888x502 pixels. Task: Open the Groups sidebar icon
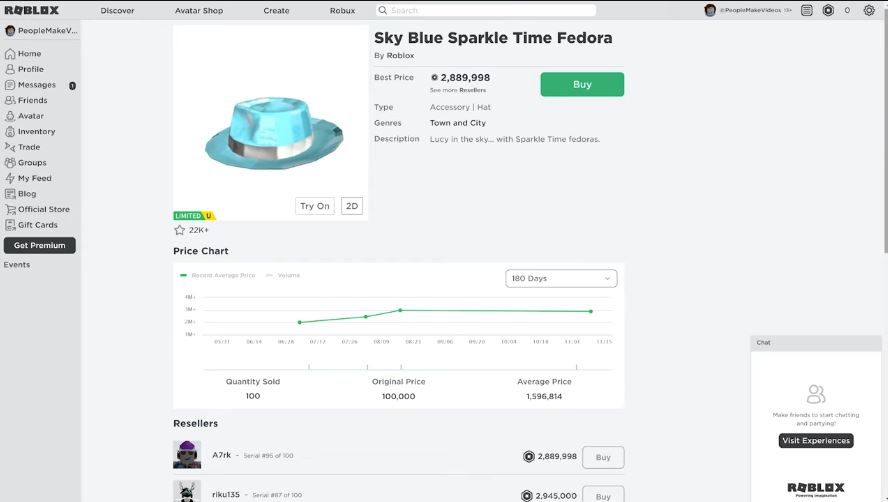tap(10, 163)
